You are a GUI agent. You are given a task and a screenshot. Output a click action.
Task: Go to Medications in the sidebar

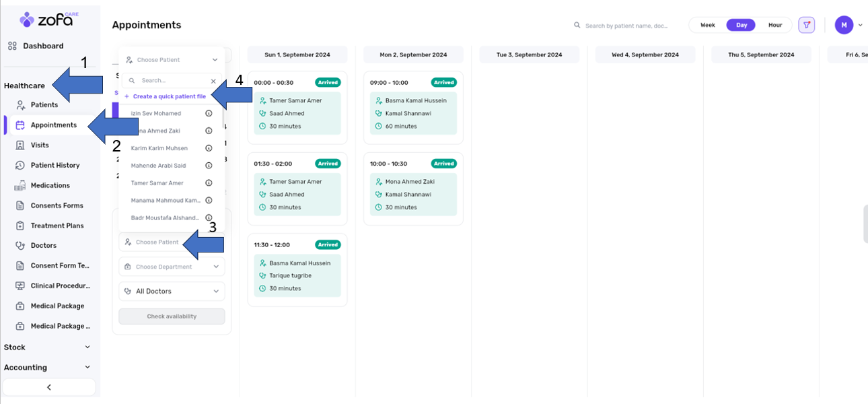pos(50,186)
